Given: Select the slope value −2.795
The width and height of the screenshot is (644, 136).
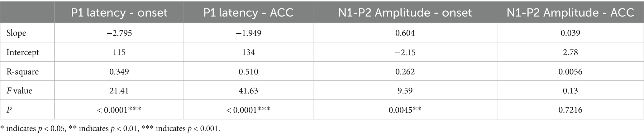Looking at the screenshot, I should pos(119,33).
